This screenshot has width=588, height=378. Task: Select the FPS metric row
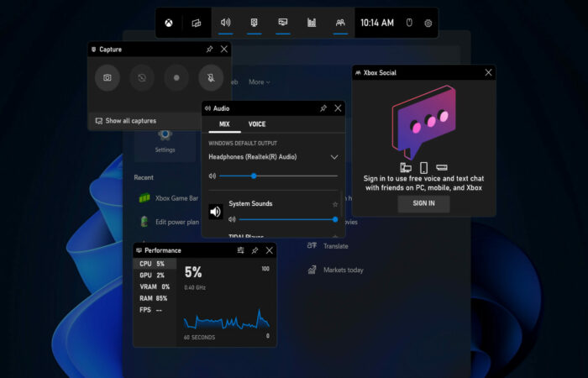[x=155, y=310]
